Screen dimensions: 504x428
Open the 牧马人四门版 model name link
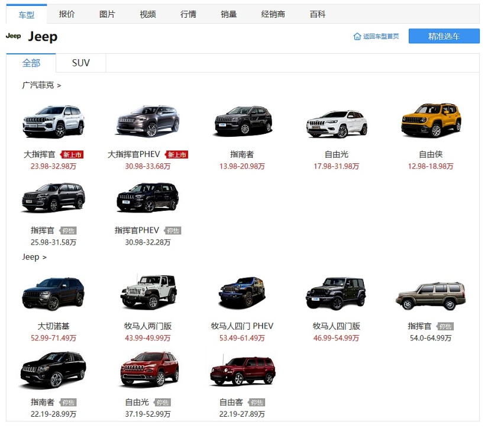336,326
